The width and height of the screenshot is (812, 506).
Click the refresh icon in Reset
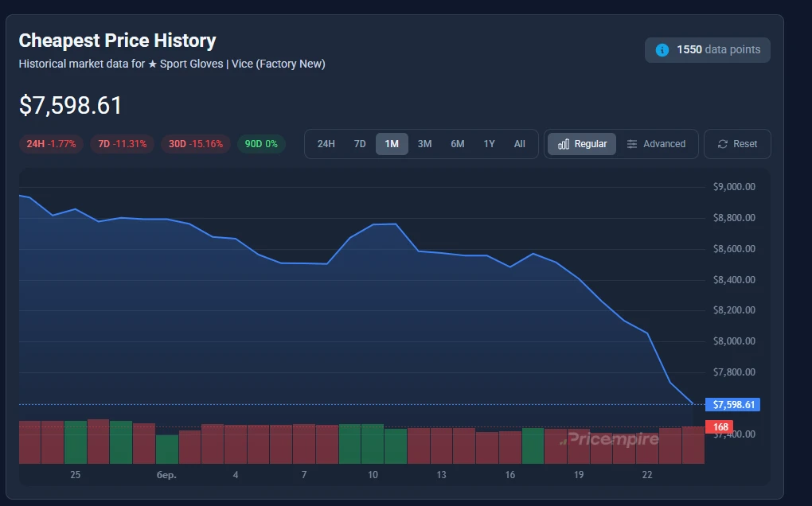pos(723,144)
